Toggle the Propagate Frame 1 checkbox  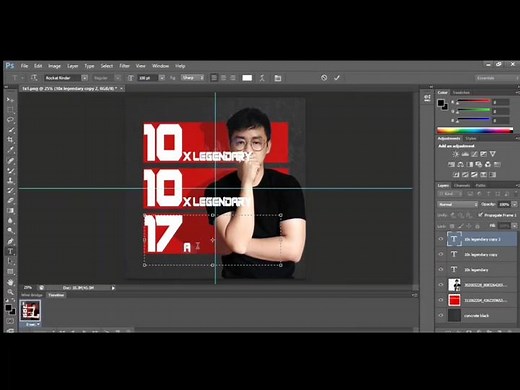tap(480, 215)
